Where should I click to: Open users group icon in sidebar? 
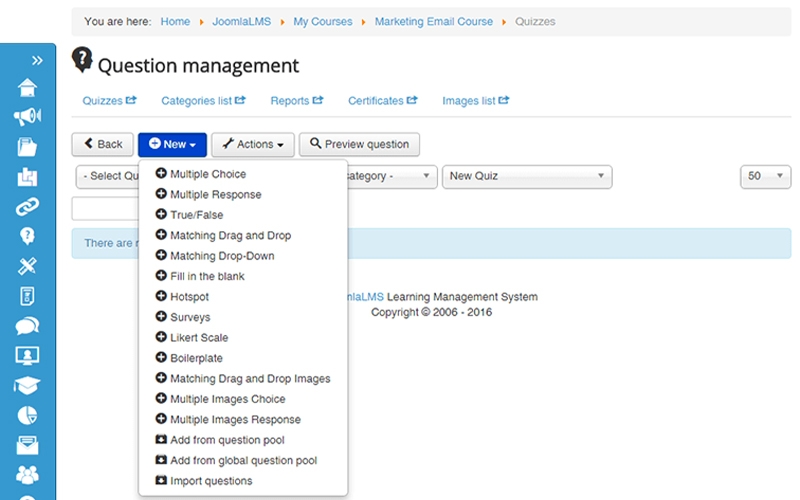(x=28, y=475)
